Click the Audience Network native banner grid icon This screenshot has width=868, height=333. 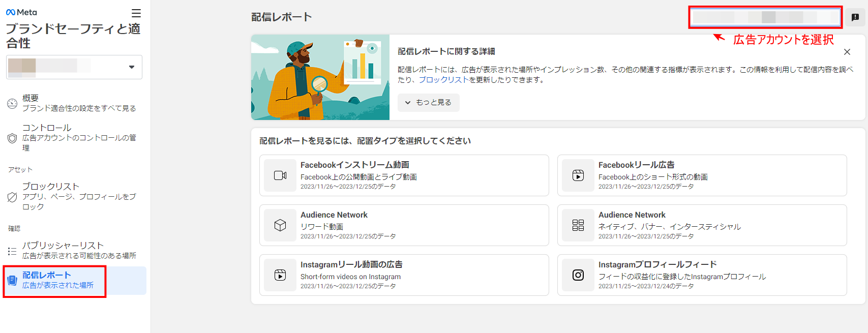pyautogui.click(x=578, y=225)
